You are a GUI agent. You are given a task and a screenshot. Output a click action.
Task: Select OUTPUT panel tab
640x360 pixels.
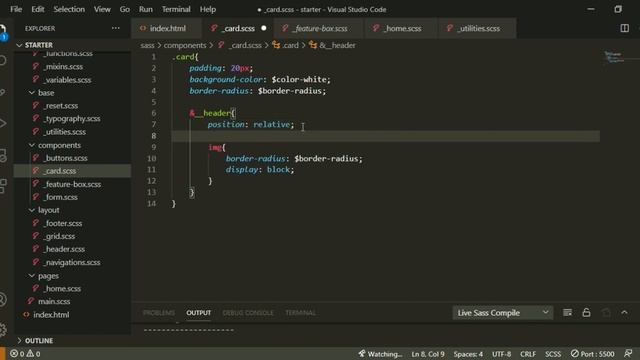(x=198, y=313)
